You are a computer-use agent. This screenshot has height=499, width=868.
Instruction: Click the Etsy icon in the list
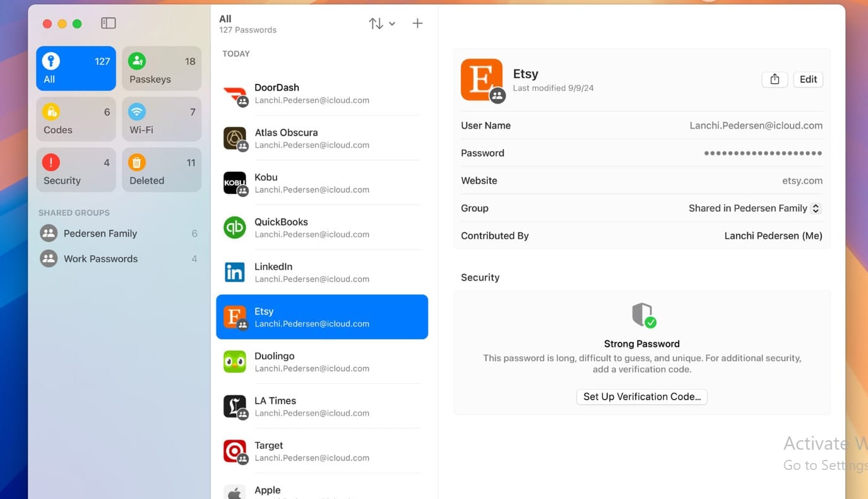point(235,317)
